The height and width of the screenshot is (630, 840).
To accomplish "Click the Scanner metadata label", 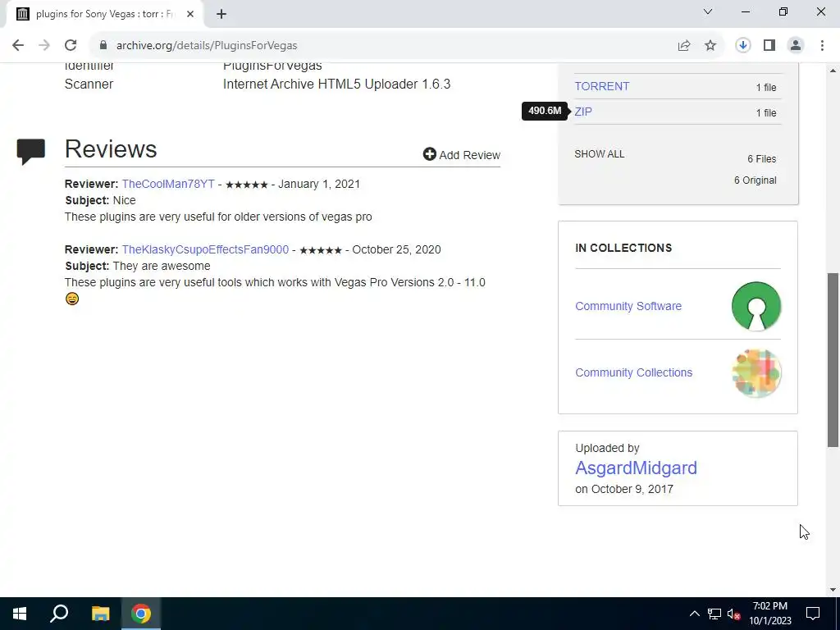I will 89,84.
